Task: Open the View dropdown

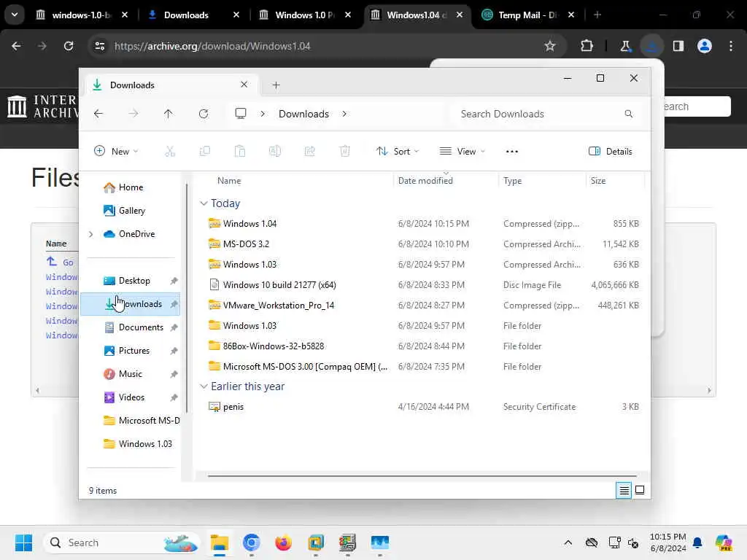Action: point(462,152)
